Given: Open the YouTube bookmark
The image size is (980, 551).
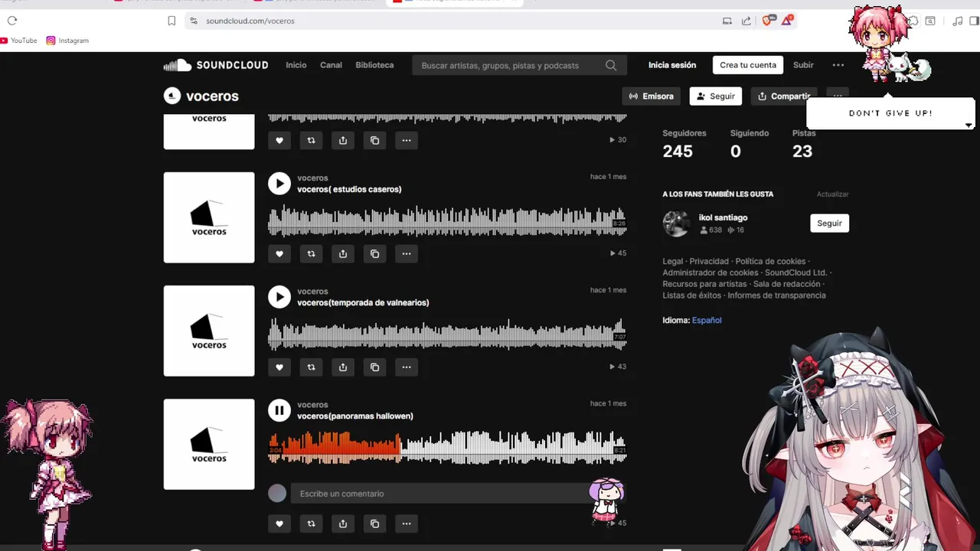Looking at the screenshot, I should tap(18, 41).
